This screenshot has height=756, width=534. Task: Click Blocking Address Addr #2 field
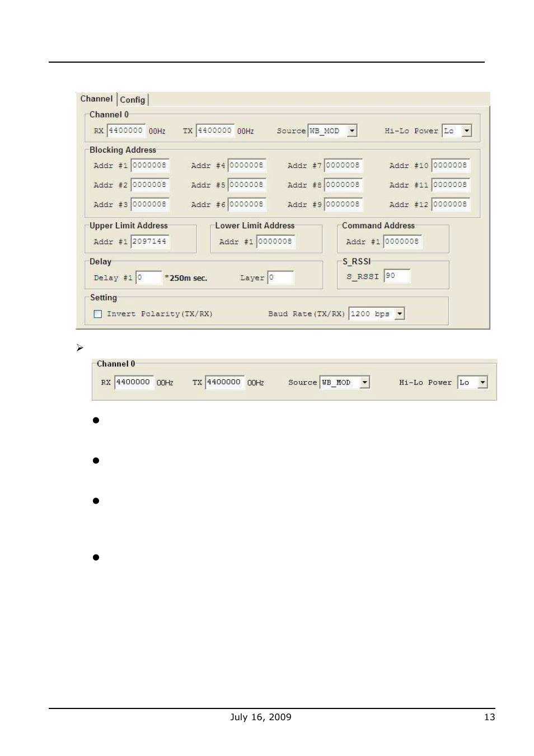tap(150, 185)
